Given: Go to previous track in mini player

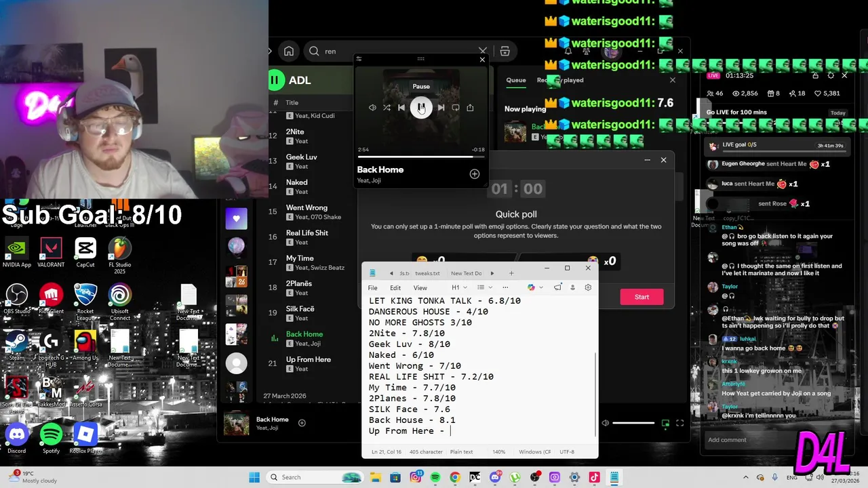Looking at the screenshot, I should click(x=401, y=108).
